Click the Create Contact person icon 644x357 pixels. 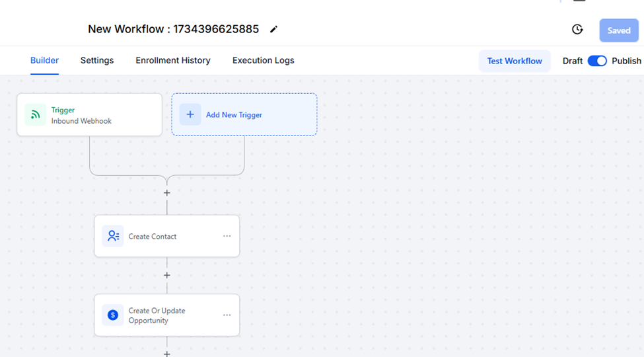113,236
